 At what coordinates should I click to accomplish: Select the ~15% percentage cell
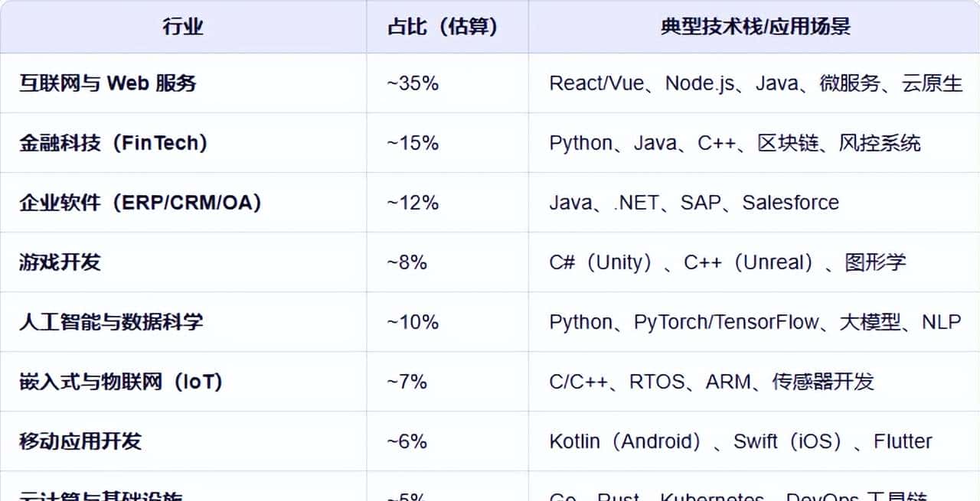[x=413, y=143]
